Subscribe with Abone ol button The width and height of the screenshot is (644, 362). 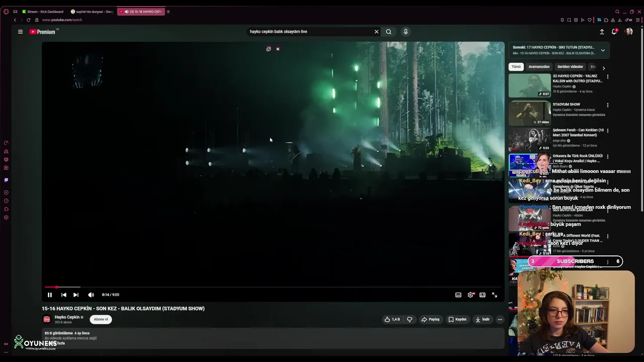(x=101, y=319)
